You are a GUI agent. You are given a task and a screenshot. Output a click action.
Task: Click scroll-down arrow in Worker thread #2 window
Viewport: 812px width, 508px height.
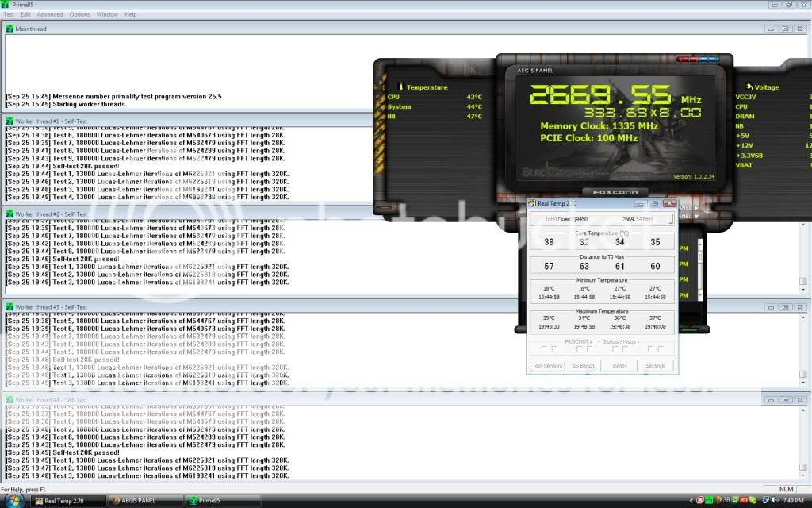pos(803,291)
